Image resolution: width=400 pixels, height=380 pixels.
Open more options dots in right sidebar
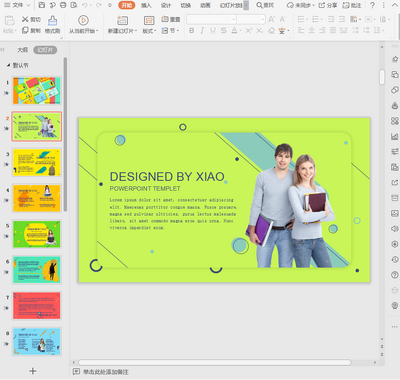pyautogui.click(x=395, y=327)
